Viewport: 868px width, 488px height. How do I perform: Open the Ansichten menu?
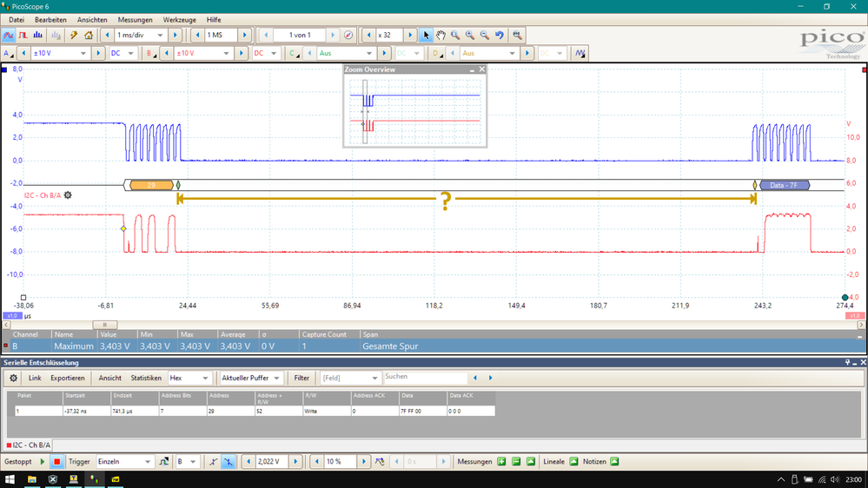pos(92,19)
